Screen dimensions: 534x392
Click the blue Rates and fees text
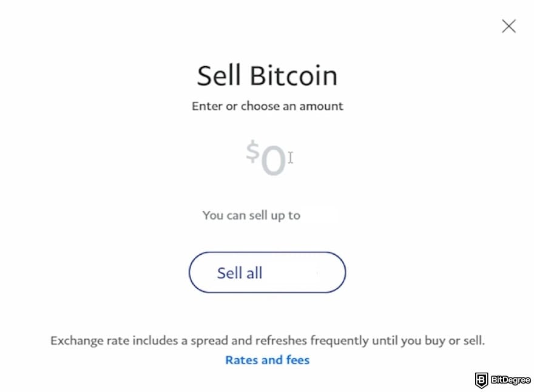(267, 359)
